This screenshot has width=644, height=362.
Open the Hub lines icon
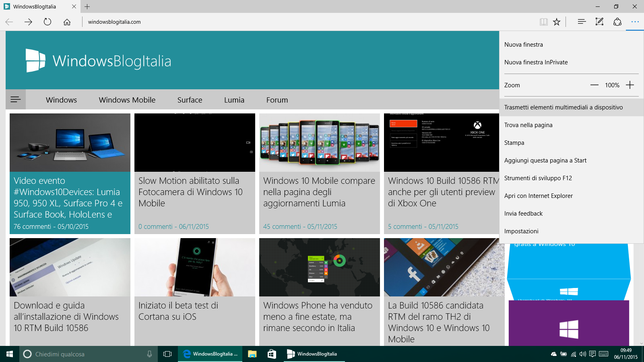582,22
